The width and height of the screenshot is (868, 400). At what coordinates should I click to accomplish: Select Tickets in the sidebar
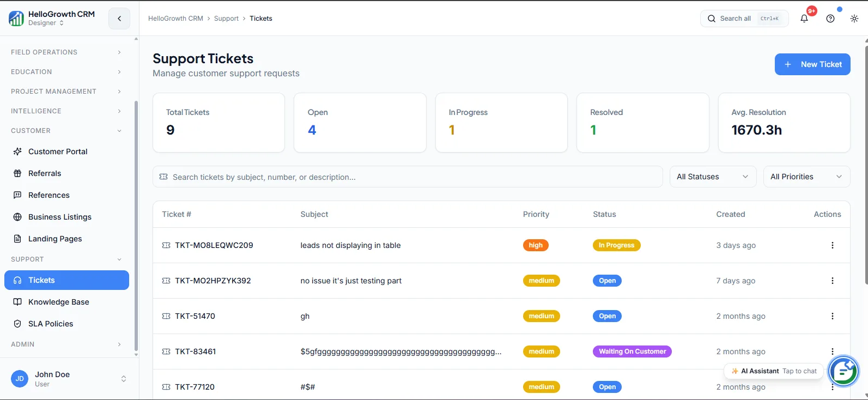66,280
